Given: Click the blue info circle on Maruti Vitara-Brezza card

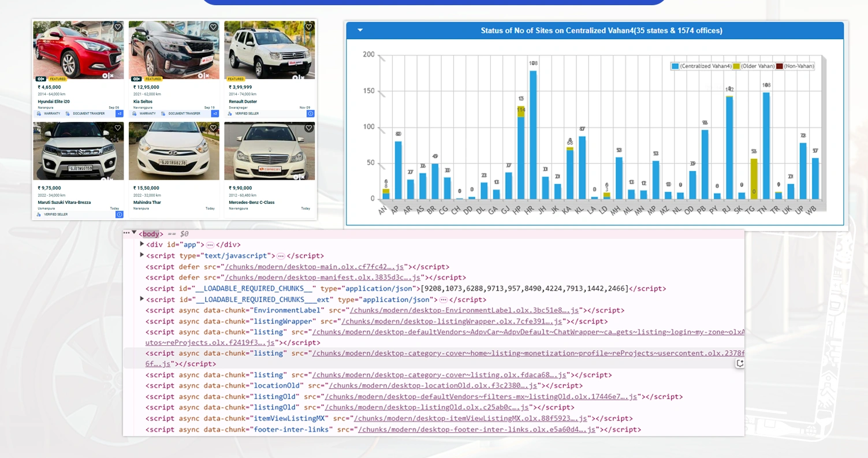Looking at the screenshot, I should (x=119, y=214).
